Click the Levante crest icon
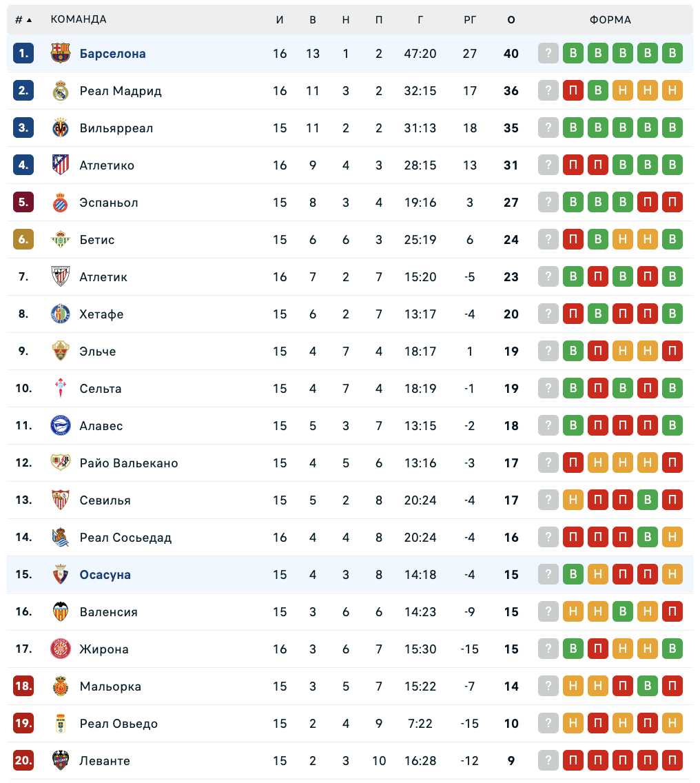Screen dimensions: 700x783 point(61,761)
